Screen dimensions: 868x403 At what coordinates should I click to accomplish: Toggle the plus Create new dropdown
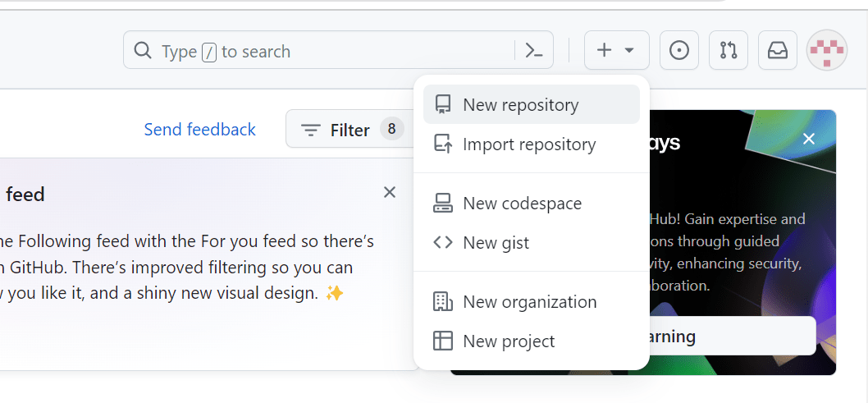pyautogui.click(x=617, y=50)
